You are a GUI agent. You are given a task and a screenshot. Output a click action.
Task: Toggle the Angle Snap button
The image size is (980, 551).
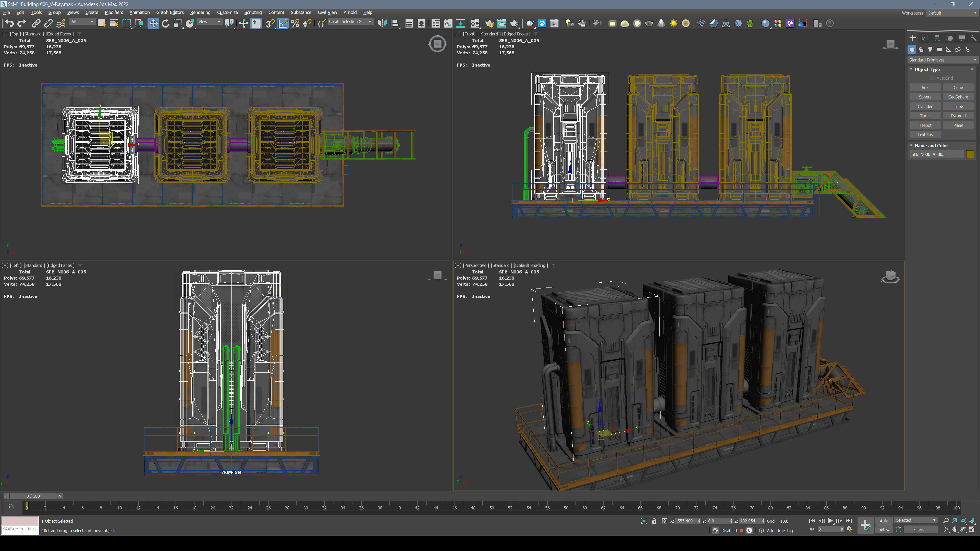283,23
